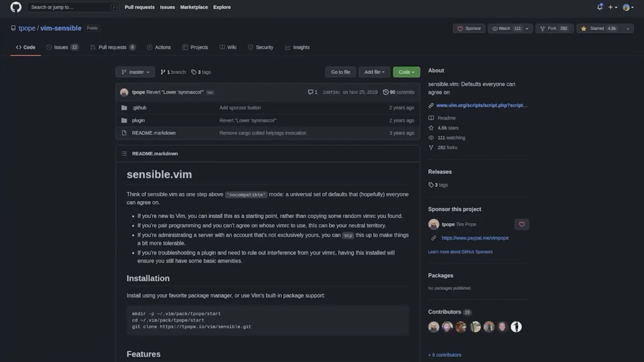Click the Fork button
The image size is (644, 362).
click(554, 28)
